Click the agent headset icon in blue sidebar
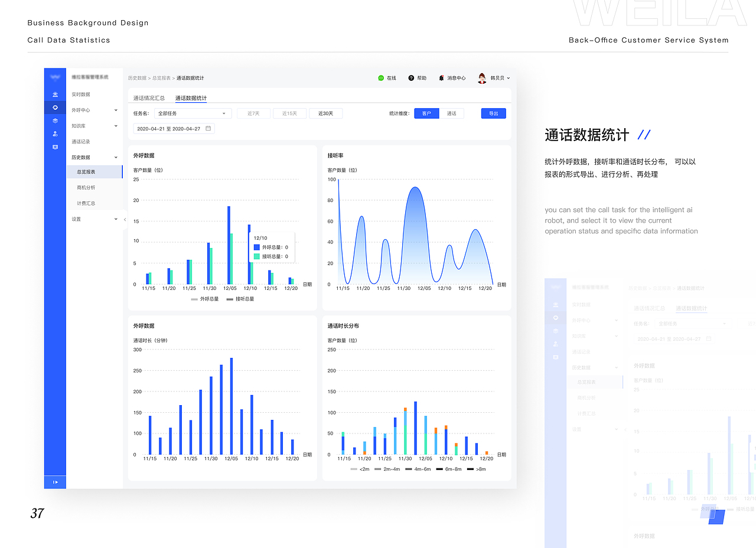 55,94
